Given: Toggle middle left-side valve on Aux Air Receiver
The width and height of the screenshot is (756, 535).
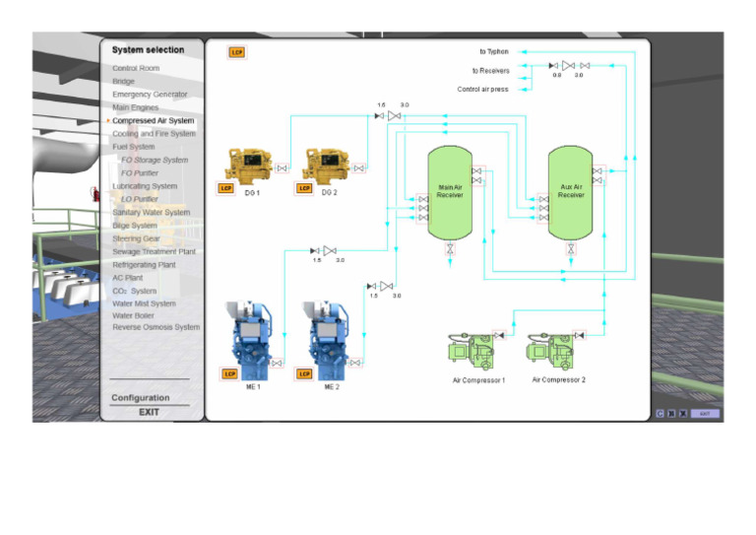Looking at the screenshot, I should tap(543, 209).
